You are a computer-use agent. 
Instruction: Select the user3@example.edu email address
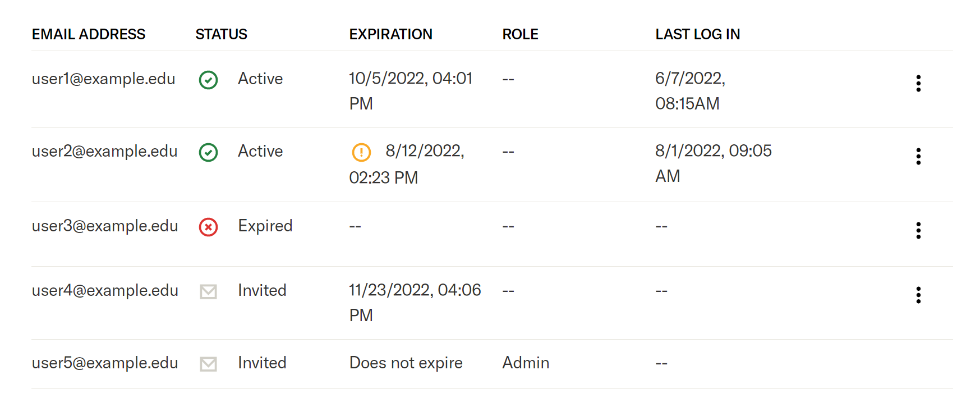(105, 226)
